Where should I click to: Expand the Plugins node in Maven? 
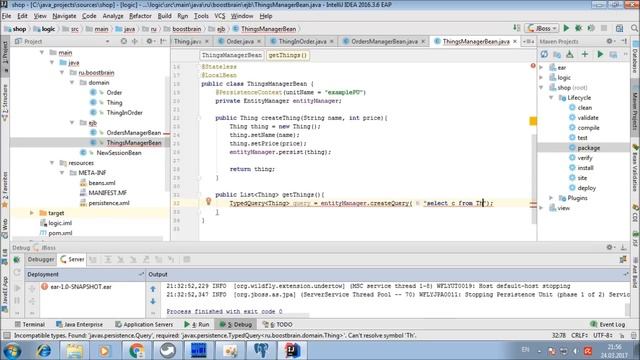coord(551,198)
